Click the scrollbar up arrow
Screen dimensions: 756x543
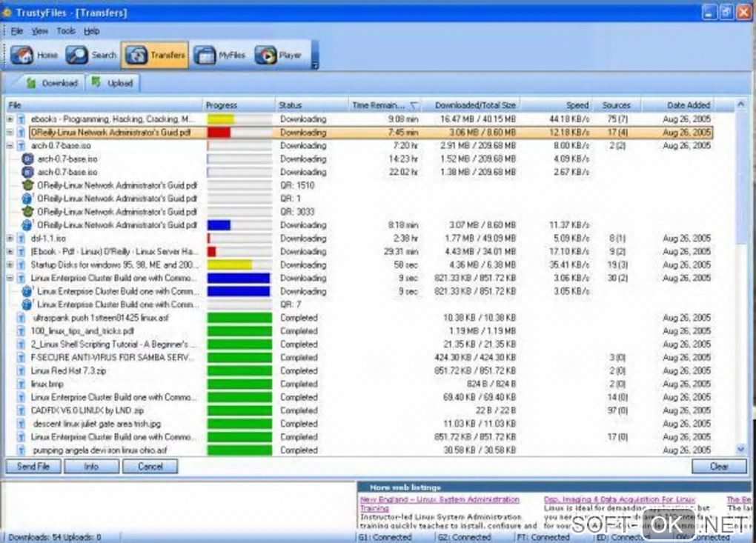coord(741,104)
